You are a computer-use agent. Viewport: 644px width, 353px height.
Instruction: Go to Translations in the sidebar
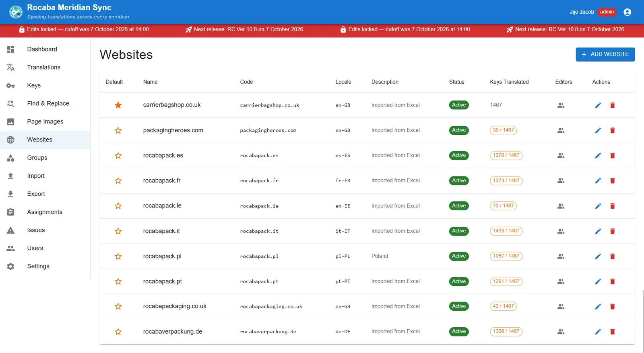[x=45, y=67]
